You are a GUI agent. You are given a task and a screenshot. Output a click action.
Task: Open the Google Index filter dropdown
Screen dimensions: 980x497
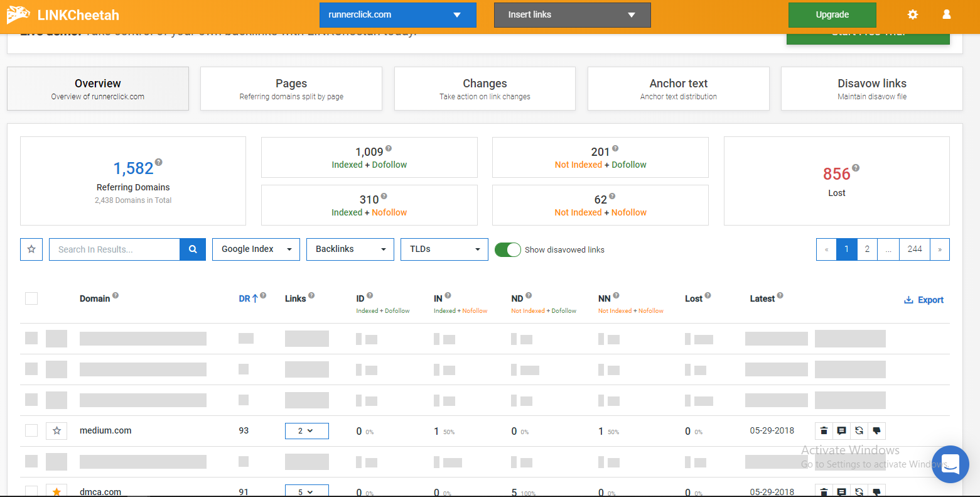[256, 249]
